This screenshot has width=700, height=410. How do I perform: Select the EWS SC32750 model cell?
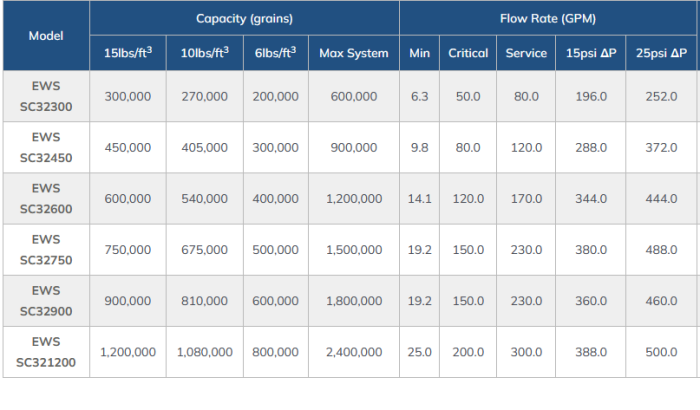coord(46,249)
